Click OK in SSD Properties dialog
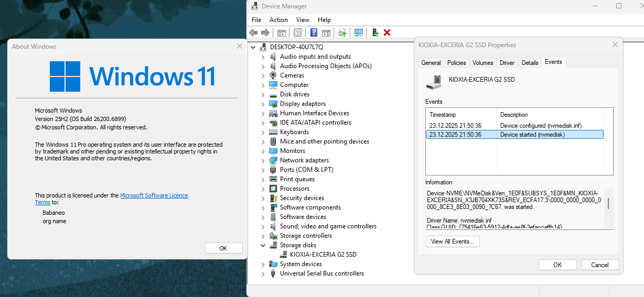The width and height of the screenshot is (644, 297). pos(557,265)
